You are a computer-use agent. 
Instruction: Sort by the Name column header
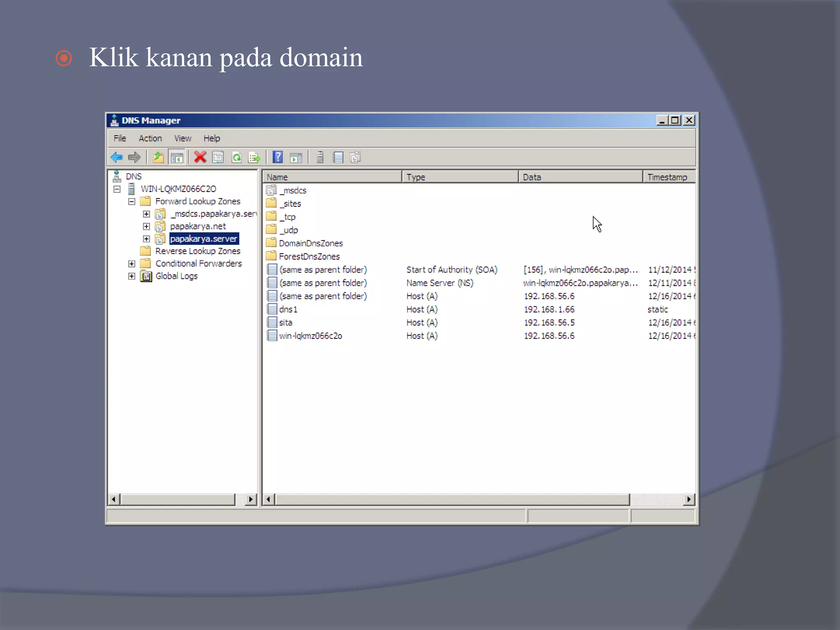pos(332,177)
